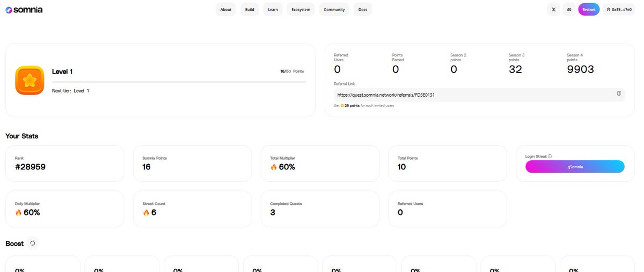Click the Somnia logo in the header

click(24, 10)
